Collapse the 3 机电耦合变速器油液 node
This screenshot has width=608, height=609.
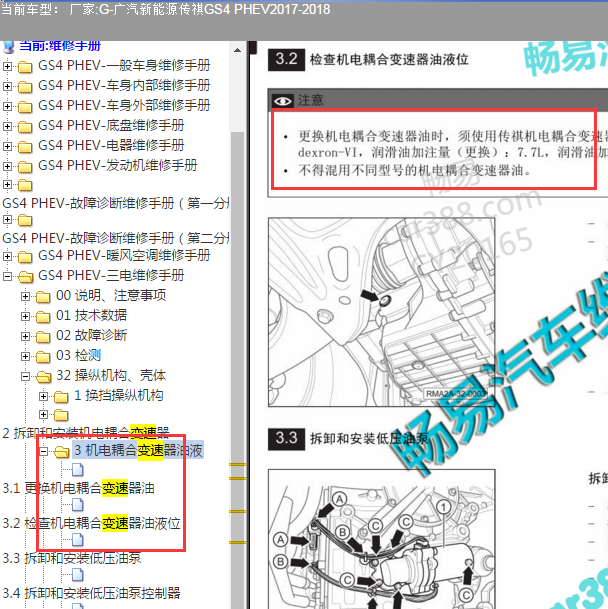point(44,451)
